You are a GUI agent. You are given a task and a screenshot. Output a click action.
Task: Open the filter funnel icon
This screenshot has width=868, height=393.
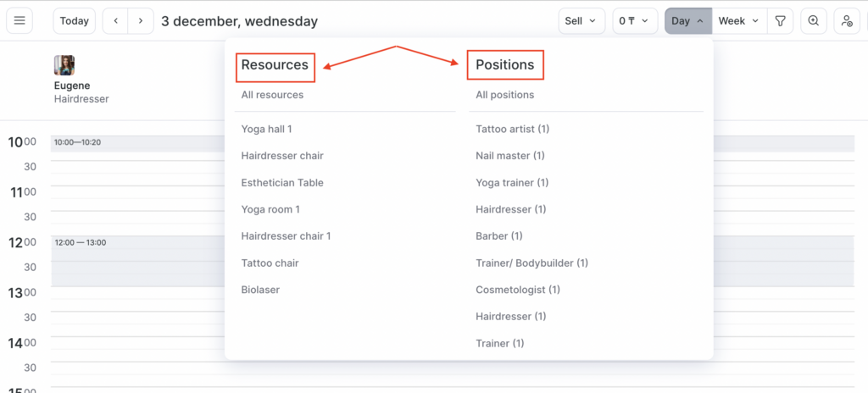(x=779, y=21)
